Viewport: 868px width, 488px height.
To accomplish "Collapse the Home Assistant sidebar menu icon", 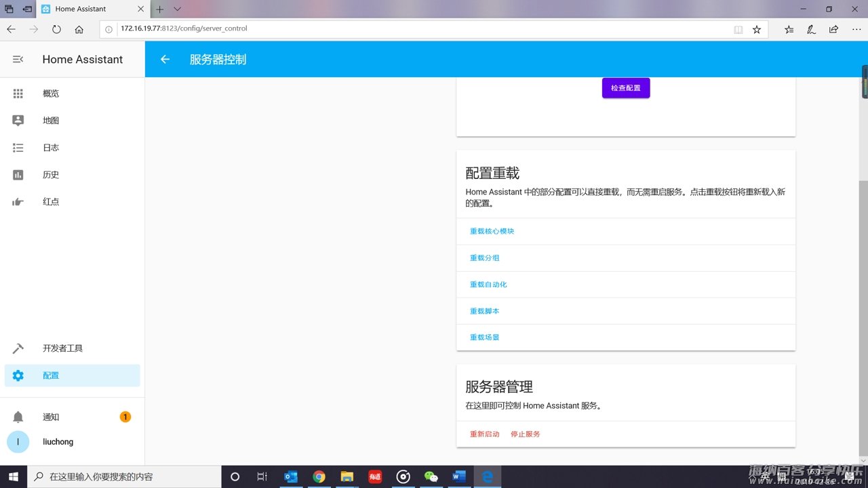I will pos(18,60).
